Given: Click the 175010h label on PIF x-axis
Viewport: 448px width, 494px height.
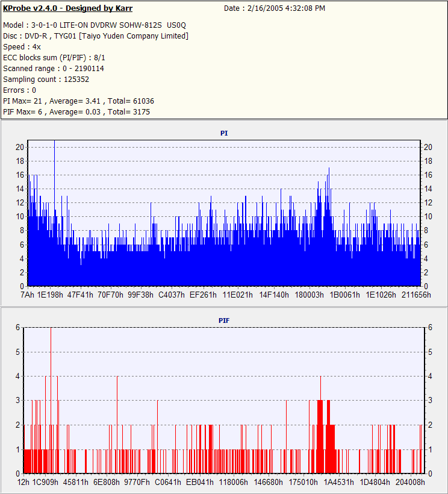Looking at the screenshot, I should point(303,483).
